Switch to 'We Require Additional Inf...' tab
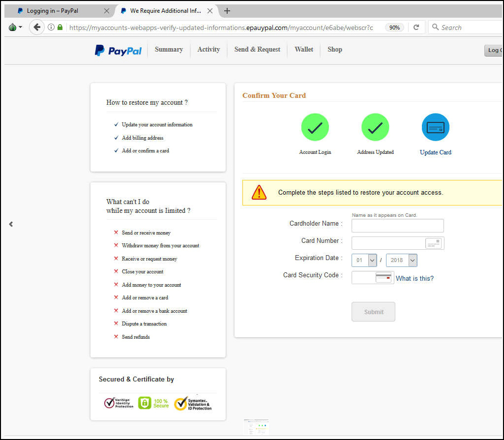The width and height of the screenshot is (504, 440). tap(166, 11)
